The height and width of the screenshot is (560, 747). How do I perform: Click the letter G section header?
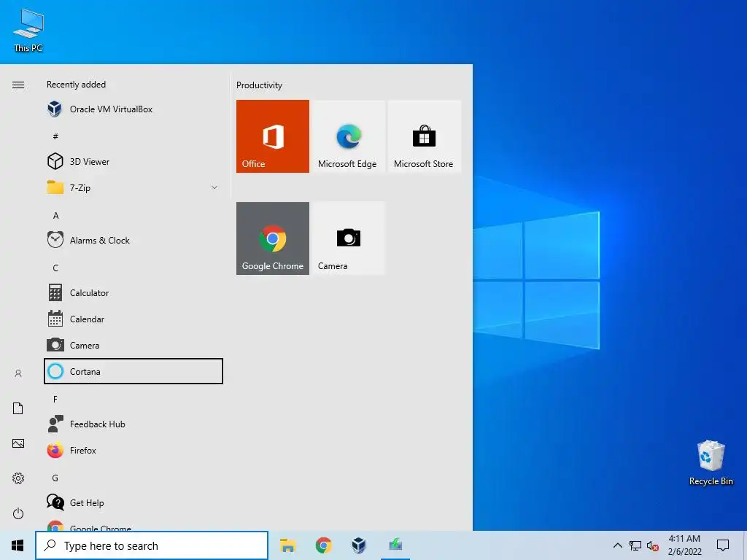[x=55, y=478]
